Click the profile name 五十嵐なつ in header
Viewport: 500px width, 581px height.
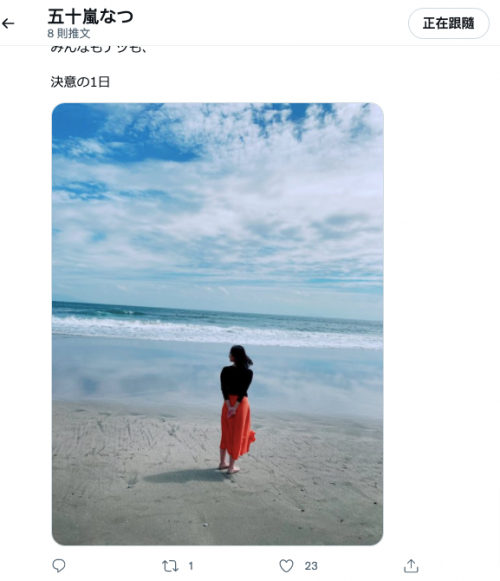(x=90, y=16)
